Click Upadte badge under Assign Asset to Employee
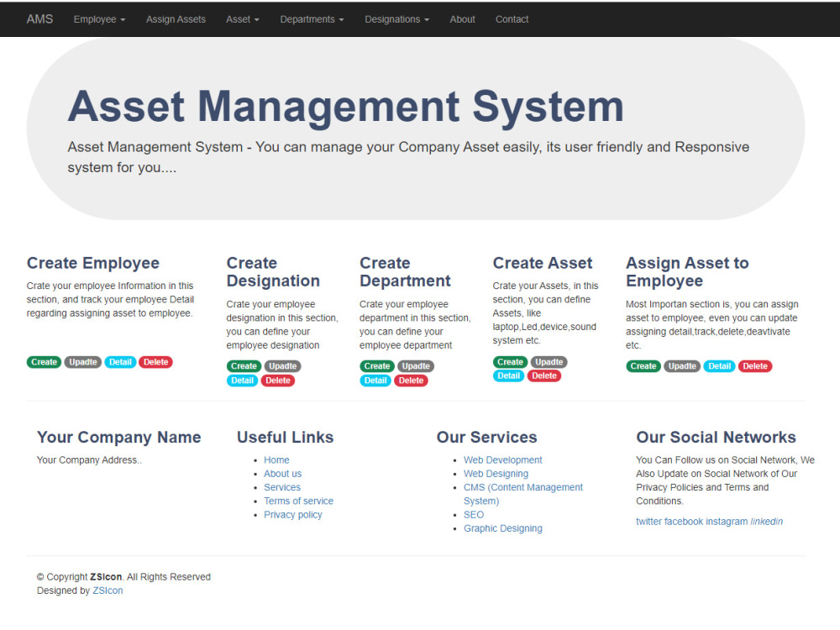840x630 pixels. tap(682, 366)
